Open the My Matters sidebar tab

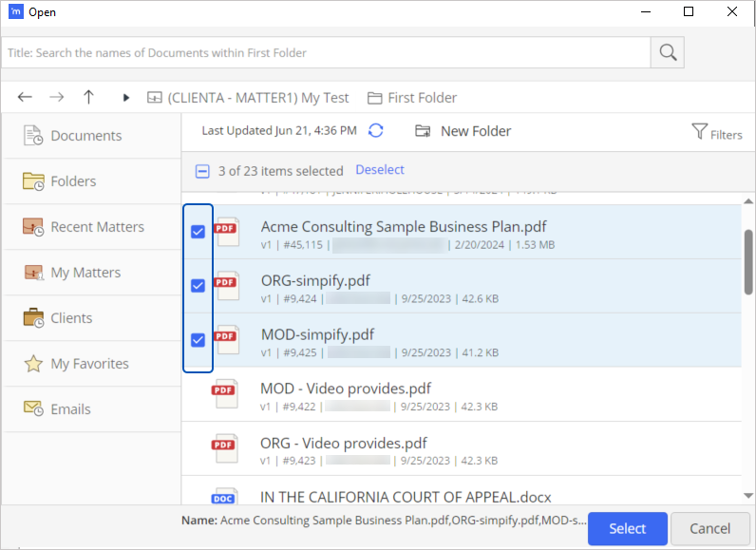(91, 273)
